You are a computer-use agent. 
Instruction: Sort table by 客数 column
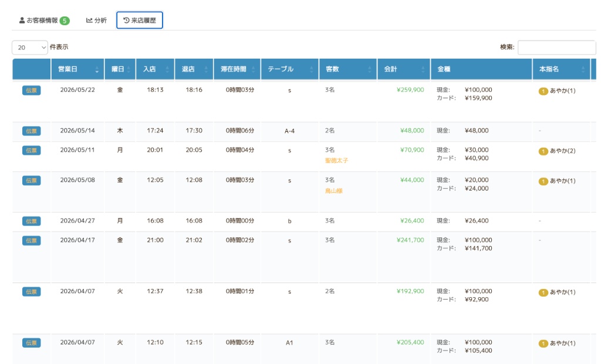[348, 69]
